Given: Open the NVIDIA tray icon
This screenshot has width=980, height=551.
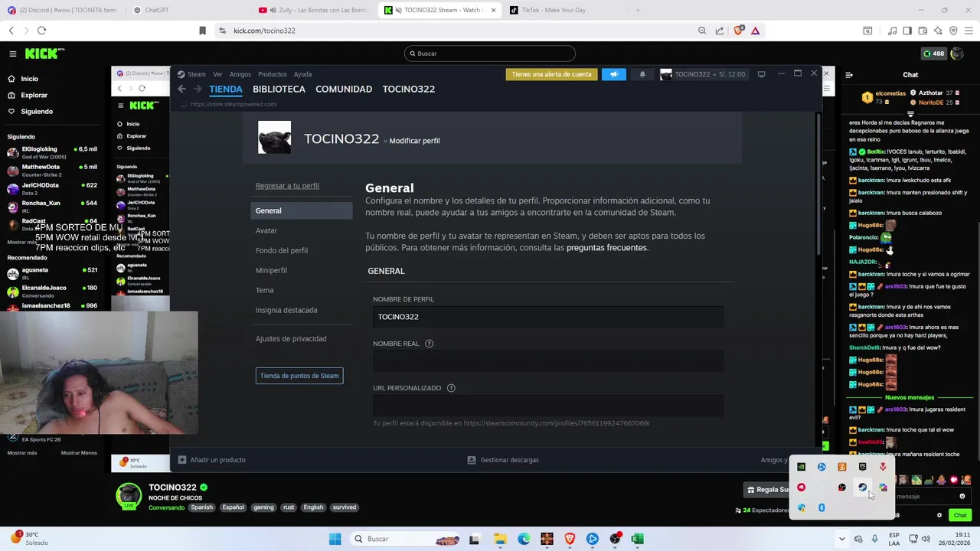Looking at the screenshot, I should pos(801,467).
